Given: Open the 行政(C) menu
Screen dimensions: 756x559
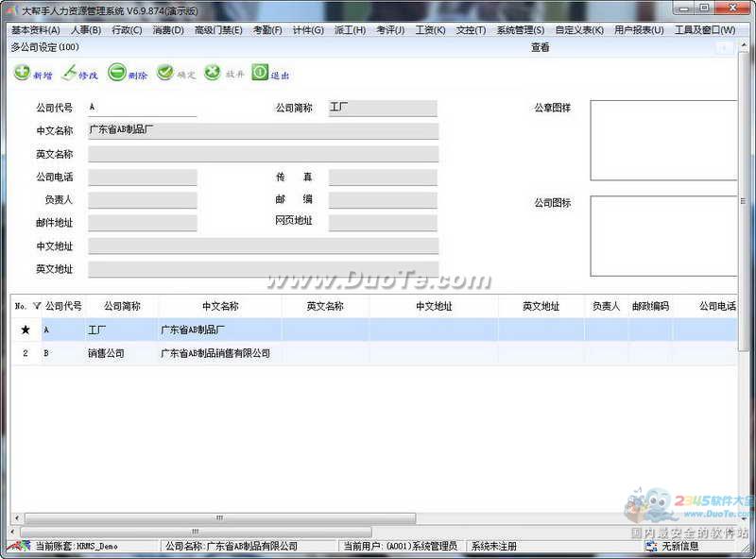Looking at the screenshot, I should coord(127,30).
